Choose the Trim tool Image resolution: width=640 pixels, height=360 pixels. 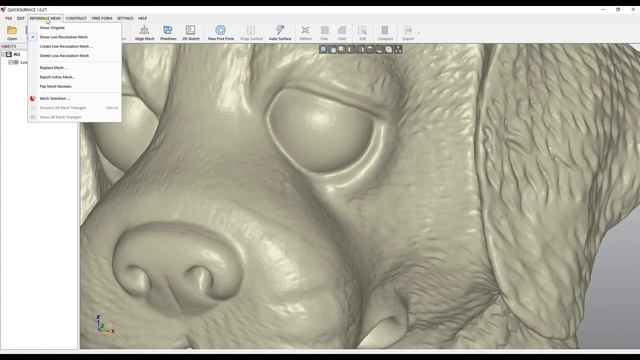point(324,33)
